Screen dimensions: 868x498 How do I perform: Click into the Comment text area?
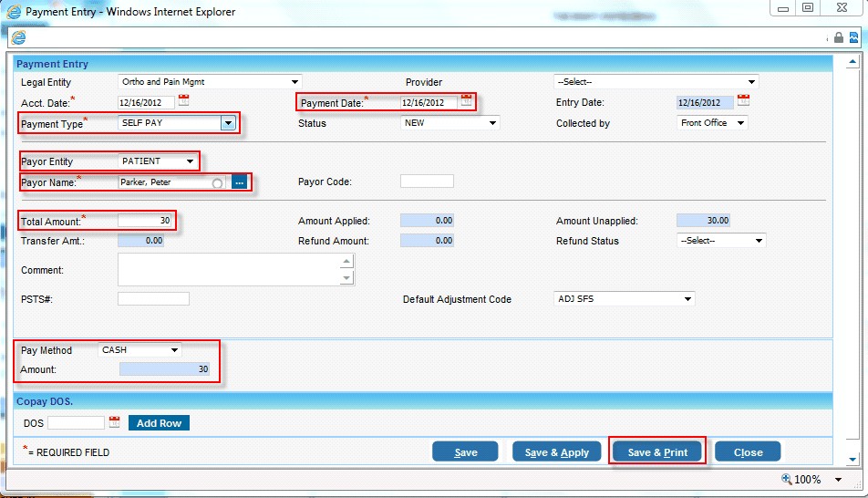click(x=229, y=269)
